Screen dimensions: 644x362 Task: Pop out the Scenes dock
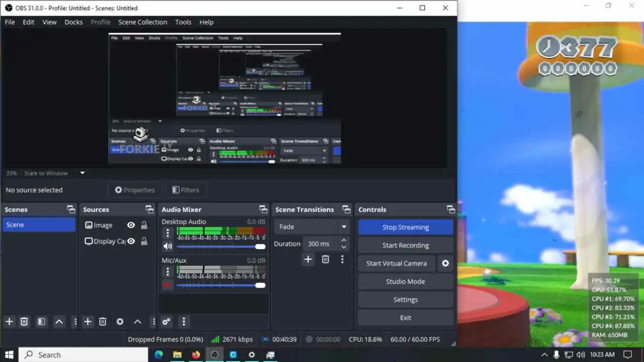[71, 210]
